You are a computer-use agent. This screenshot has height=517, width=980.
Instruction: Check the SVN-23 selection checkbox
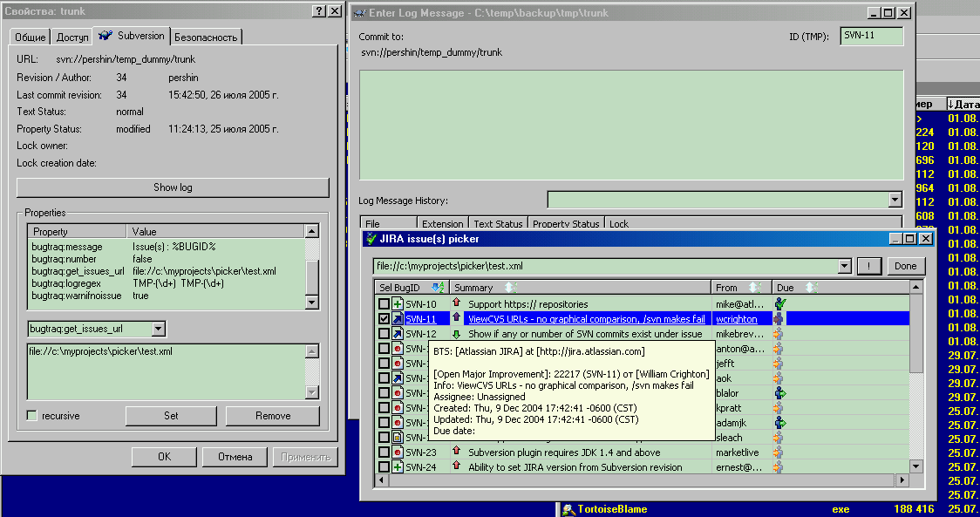[384, 452]
